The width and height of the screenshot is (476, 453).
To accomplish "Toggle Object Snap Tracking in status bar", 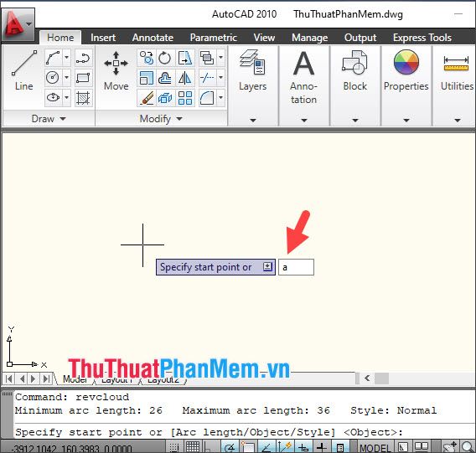I will [266, 447].
